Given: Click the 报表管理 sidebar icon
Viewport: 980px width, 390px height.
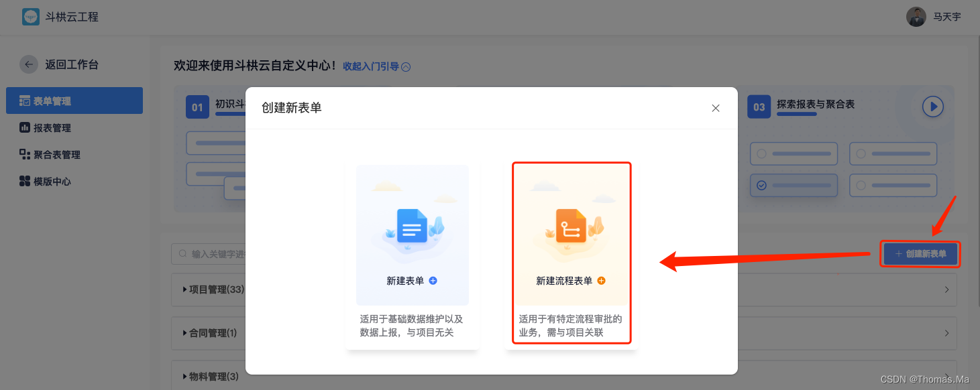Looking at the screenshot, I should click(25, 127).
